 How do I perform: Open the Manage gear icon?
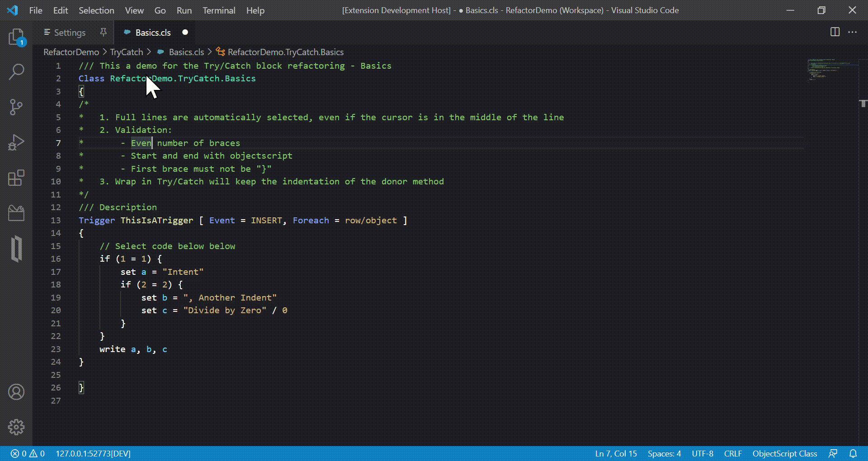click(16, 427)
